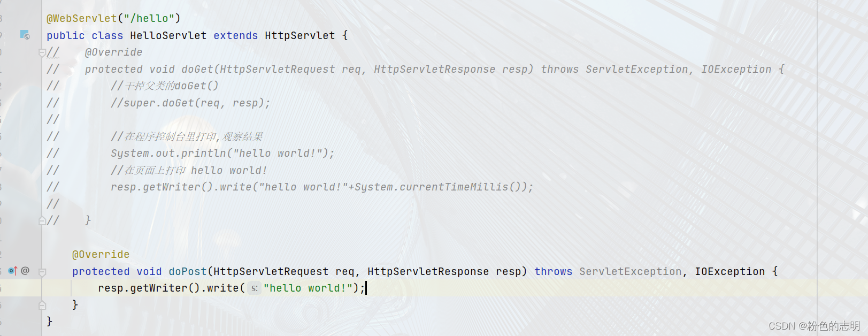Click the 's:' parameter hint in the write call

[255, 288]
